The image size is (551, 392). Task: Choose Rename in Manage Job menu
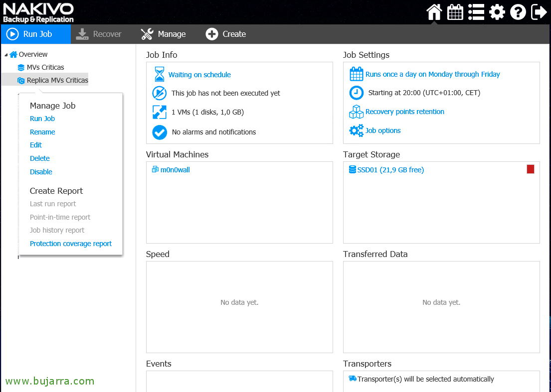coord(42,132)
